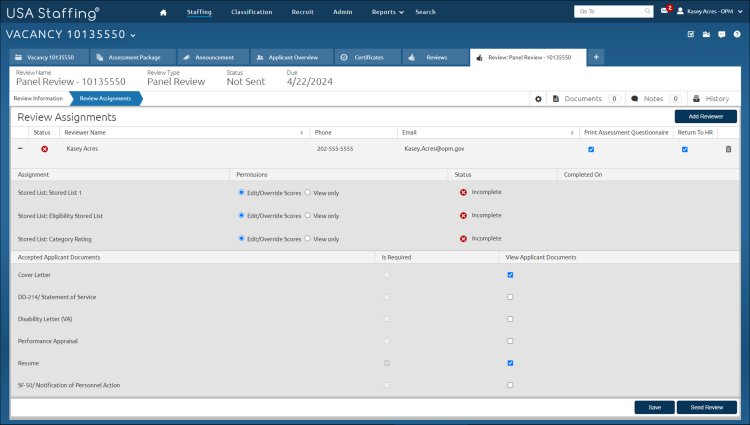Check View Applicant Documents for DD-214
Viewport: 750px width, 425px height.
[x=510, y=297]
